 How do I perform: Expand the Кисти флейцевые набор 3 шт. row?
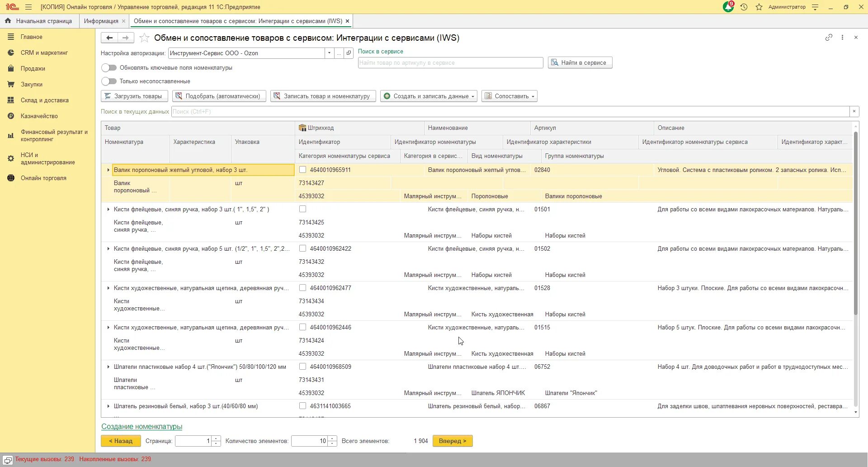tap(108, 209)
